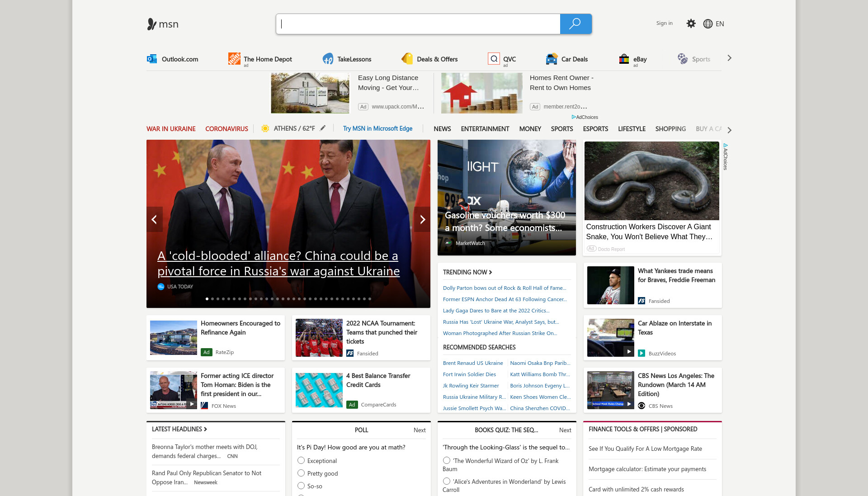Image resolution: width=868 pixels, height=496 pixels.
Task: Click Next in the BOOKS QUIZ card
Action: pos(565,430)
